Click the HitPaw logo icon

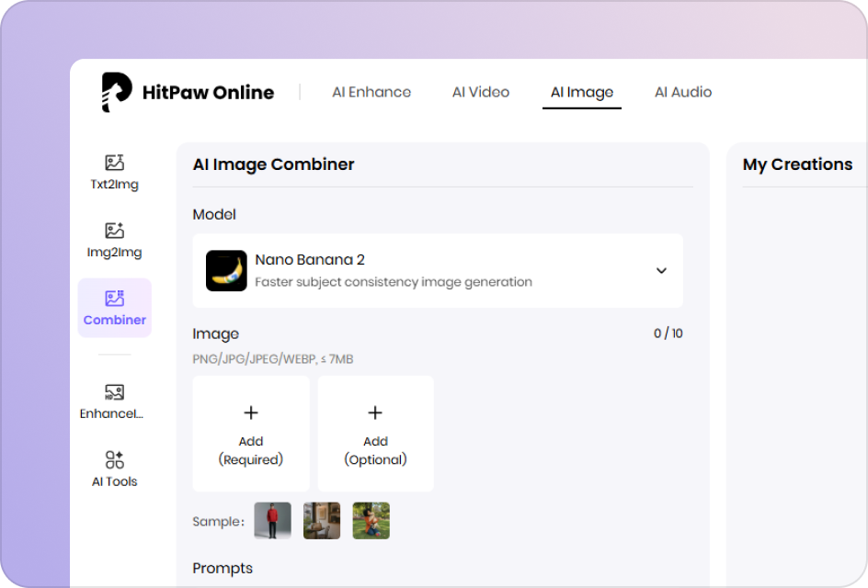(116, 92)
